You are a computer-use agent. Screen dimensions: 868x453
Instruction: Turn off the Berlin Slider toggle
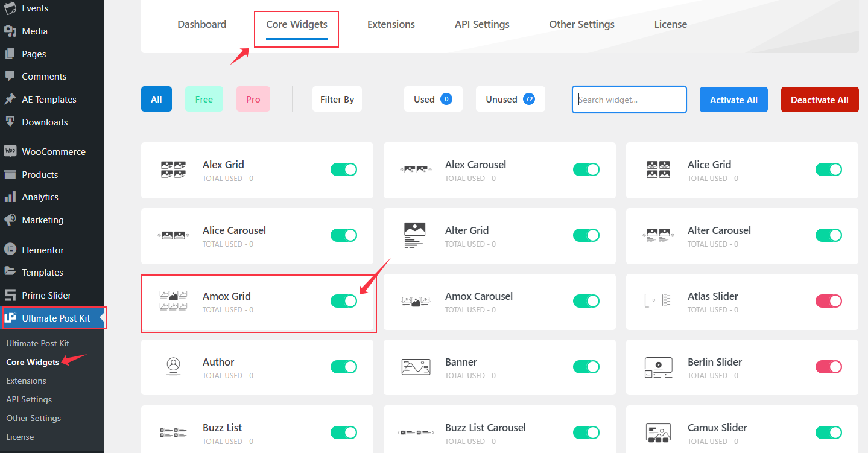pyautogui.click(x=828, y=366)
